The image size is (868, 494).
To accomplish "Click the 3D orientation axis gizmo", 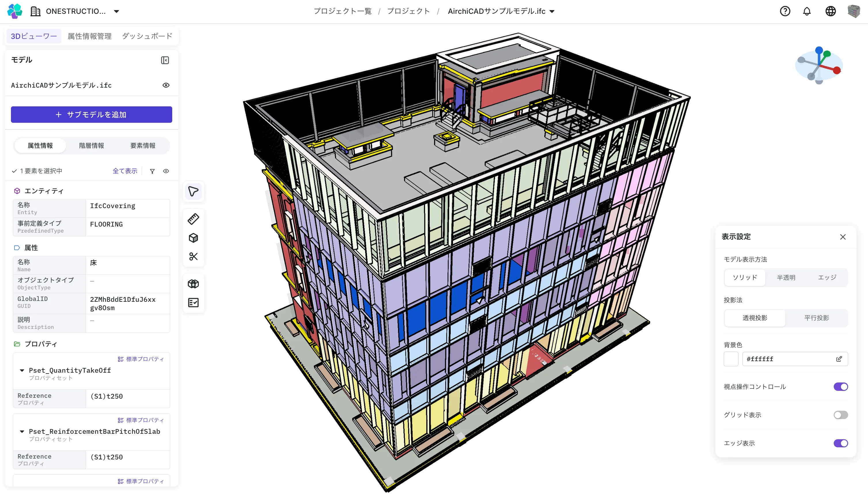I will point(818,65).
